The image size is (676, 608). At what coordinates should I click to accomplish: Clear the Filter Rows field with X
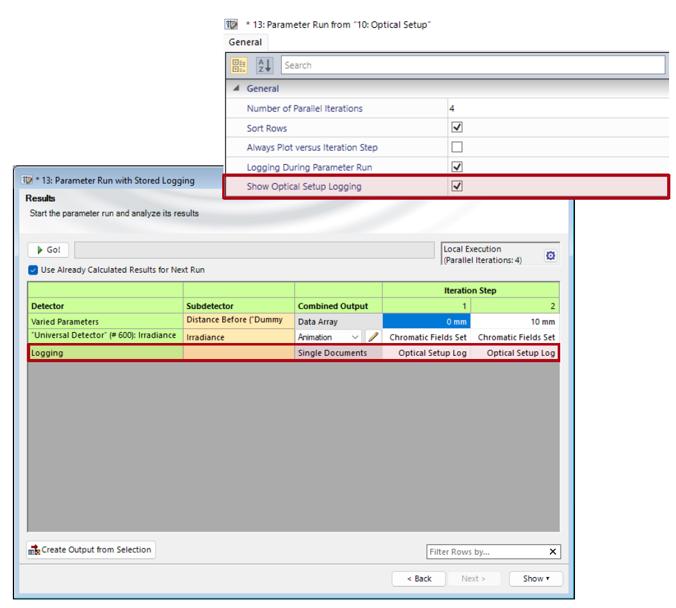(x=553, y=552)
